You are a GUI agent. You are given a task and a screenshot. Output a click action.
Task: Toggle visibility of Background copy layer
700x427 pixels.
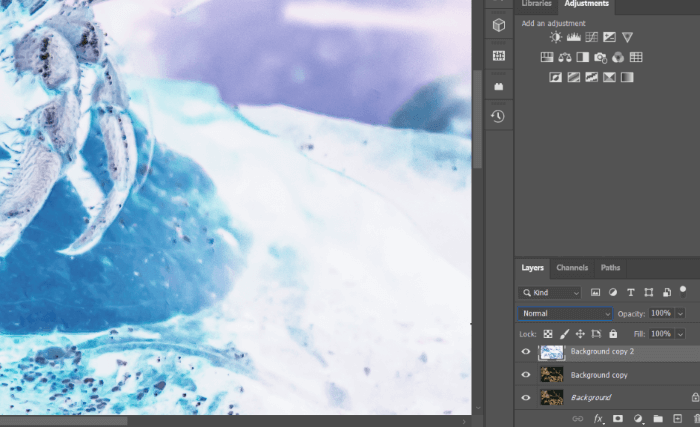[x=526, y=375]
